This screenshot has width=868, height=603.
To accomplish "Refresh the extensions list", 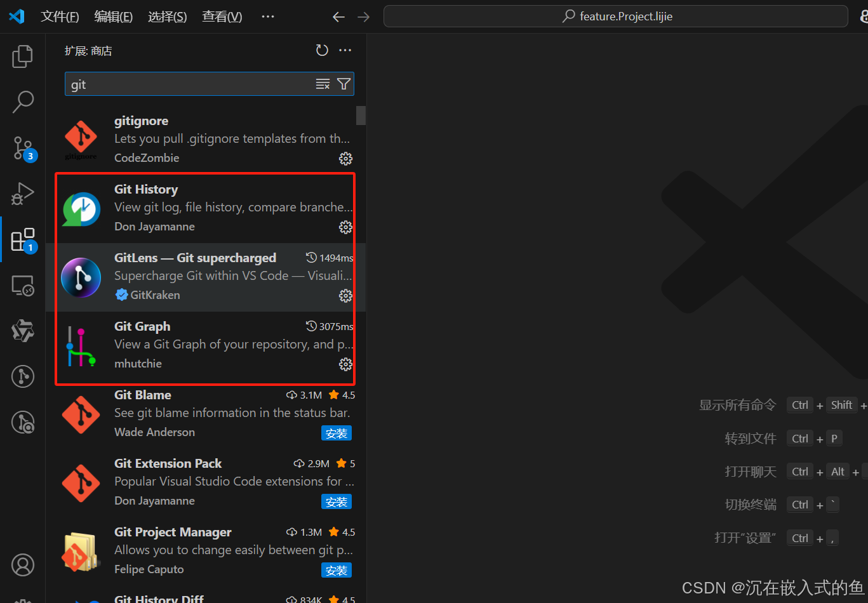I will (x=322, y=50).
